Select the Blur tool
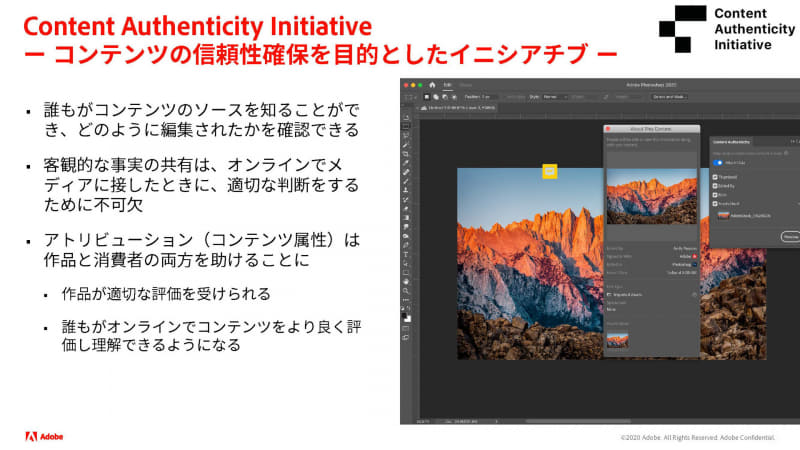800x450 pixels. [406, 227]
